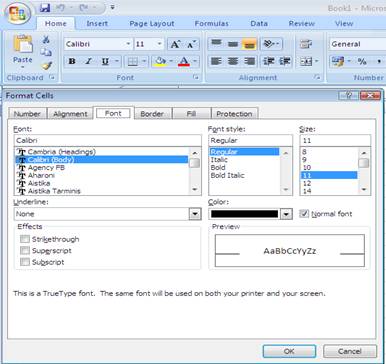386x364 pixels.
Task: Enable Strikethrough effect checkbox
Action: click(25, 239)
